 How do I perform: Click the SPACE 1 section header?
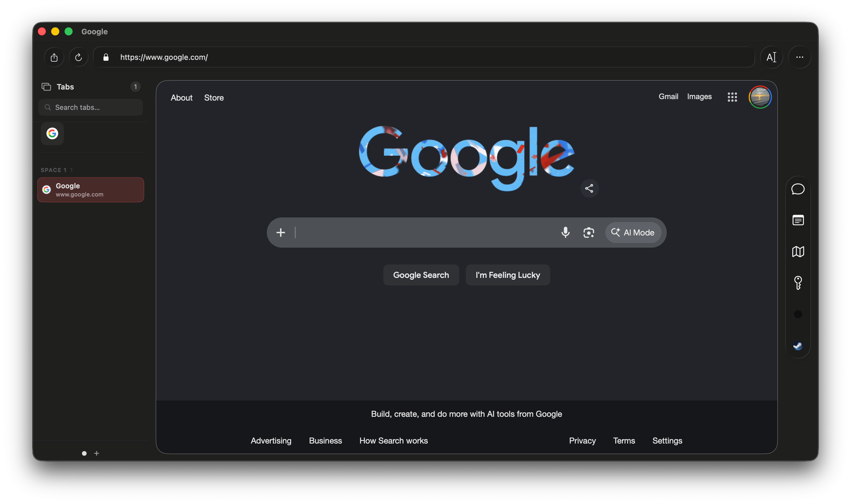coord(54,170)
